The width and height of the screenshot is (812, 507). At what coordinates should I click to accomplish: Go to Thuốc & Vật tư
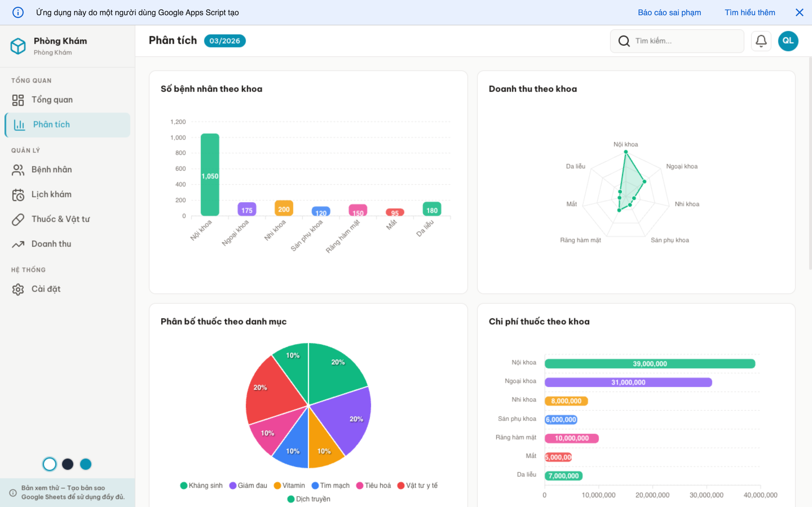(x=60, y=219)
